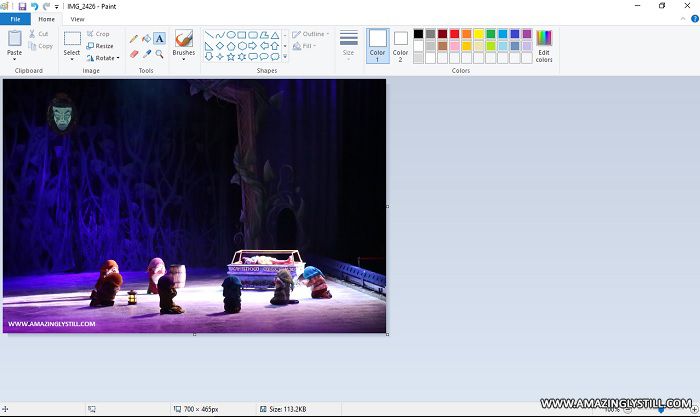
Task: Expand the Shapes gallery more arrow
Action: 285,57
